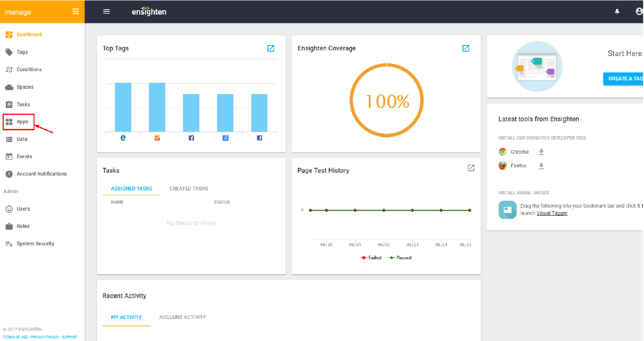Open the Visual Tagger link
This screenshot has height=341, width=644.
tap(552, 213)
